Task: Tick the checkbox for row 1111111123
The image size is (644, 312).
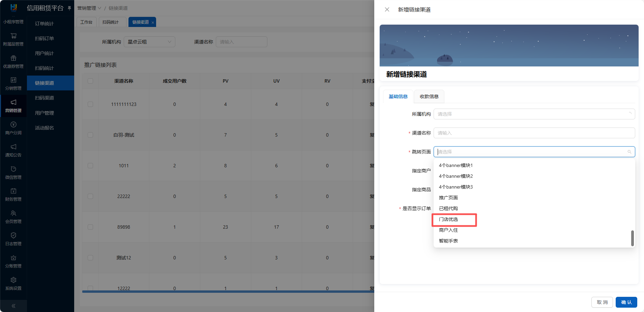Action: (x=90, y=104)
